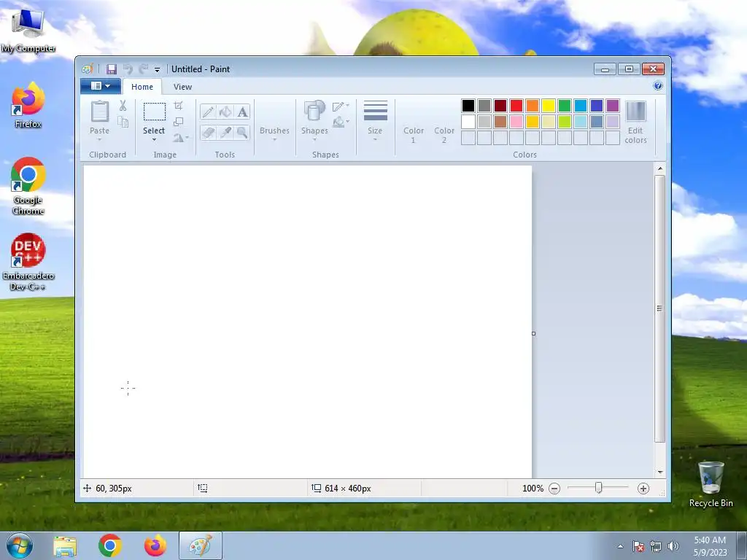747x560 pixels.
Task: Select the Eraser tool
Action: coord(208,132)
